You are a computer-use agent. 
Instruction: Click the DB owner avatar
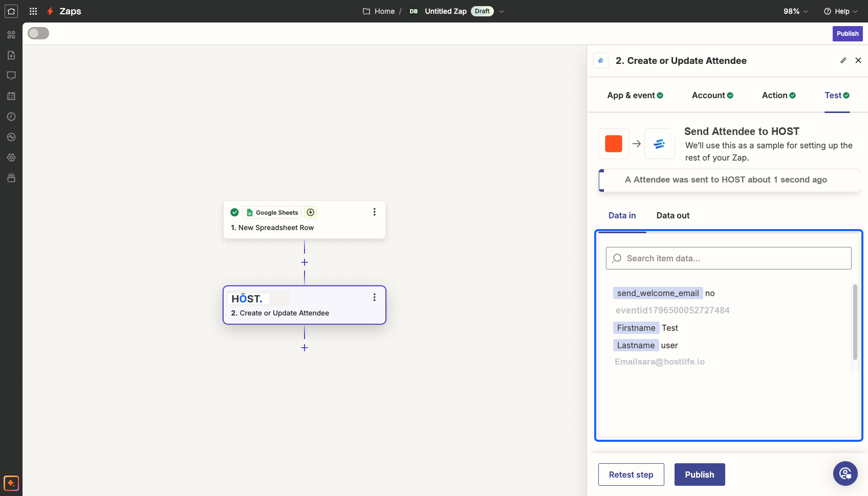pyautogui.click(x=414, y=11)
